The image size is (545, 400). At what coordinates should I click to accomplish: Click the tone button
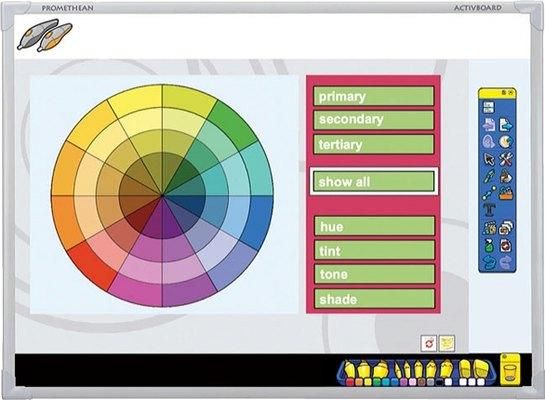click(374, 274)
